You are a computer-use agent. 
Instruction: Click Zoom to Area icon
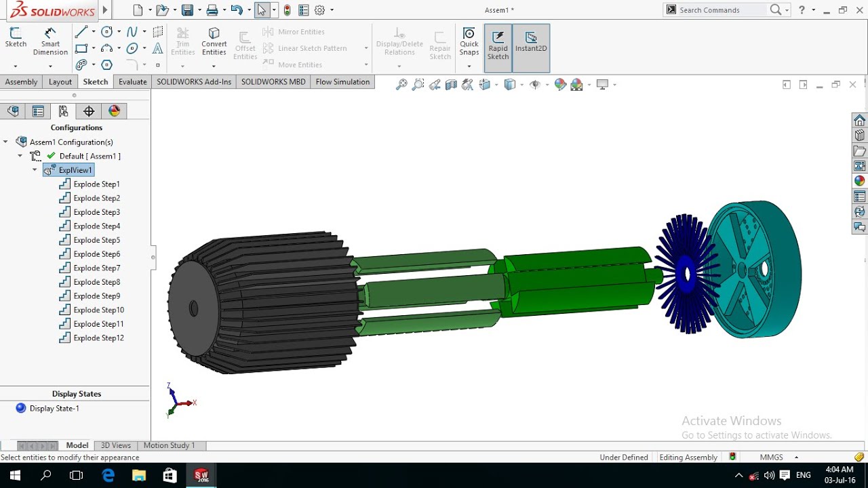click(x=418, y=85)
